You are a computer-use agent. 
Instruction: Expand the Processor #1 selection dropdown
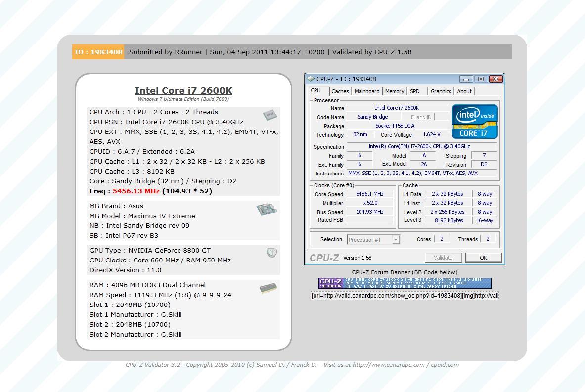tap(396, 240)
